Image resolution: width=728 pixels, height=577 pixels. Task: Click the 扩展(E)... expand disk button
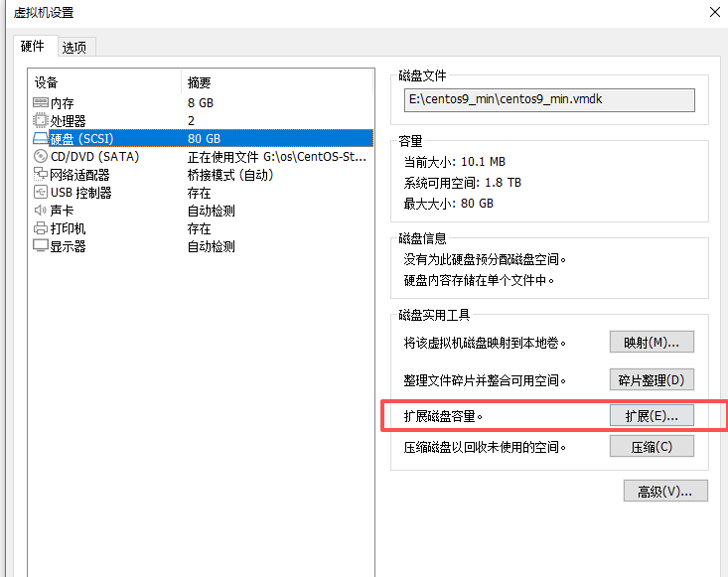pos(652,416)
